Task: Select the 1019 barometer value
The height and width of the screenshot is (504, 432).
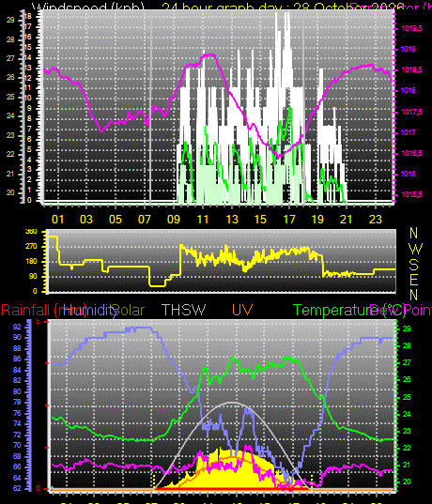Action: (408, 49)
